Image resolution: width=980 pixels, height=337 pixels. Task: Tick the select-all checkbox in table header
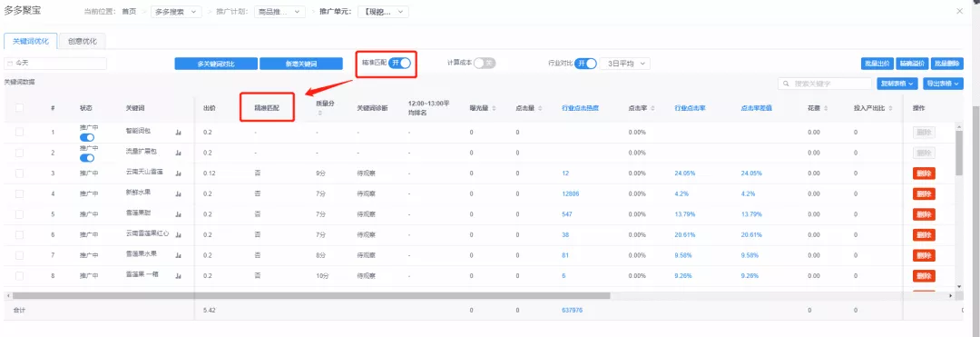coord(19,107)
